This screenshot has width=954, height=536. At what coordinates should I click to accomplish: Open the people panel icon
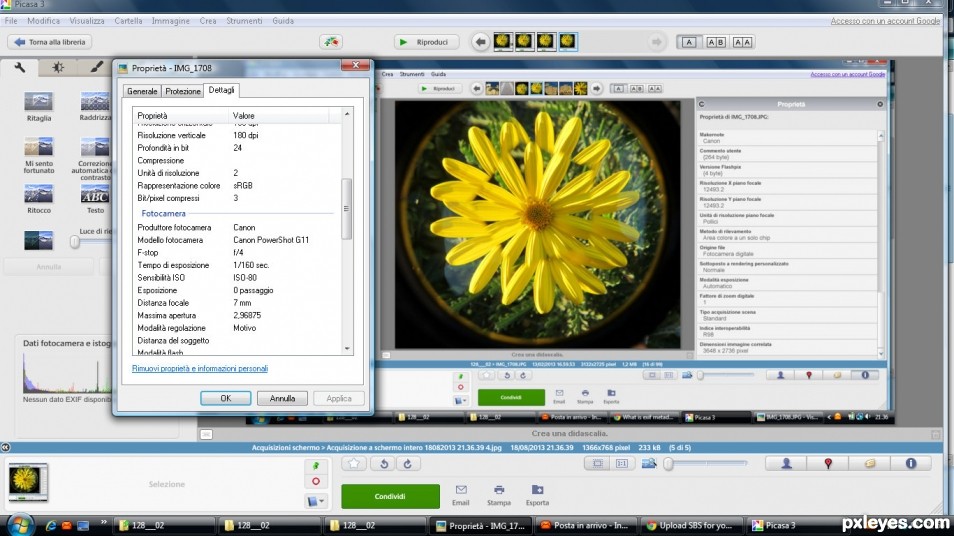(786, 464)
